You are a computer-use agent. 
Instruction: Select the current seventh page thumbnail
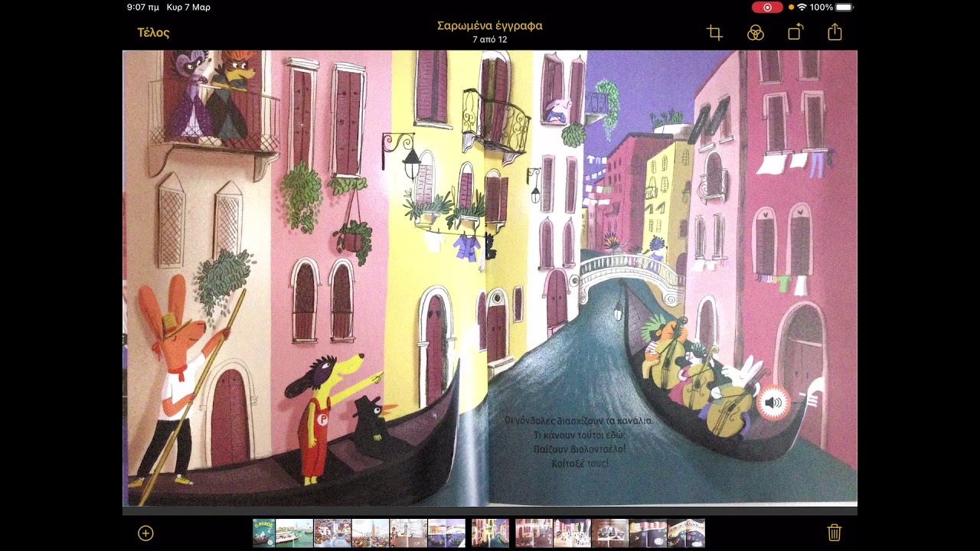click(490, 533)
